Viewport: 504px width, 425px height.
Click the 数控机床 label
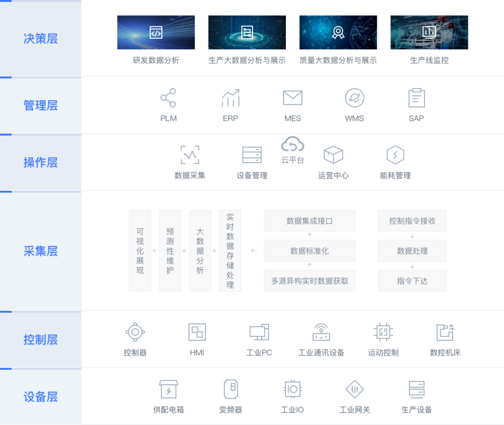click(x=445, y=353)
